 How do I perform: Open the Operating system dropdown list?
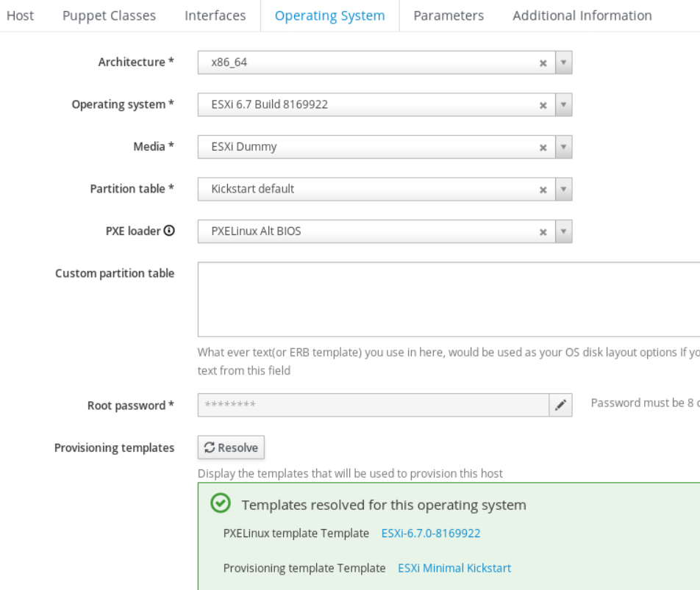click(563, 105)
